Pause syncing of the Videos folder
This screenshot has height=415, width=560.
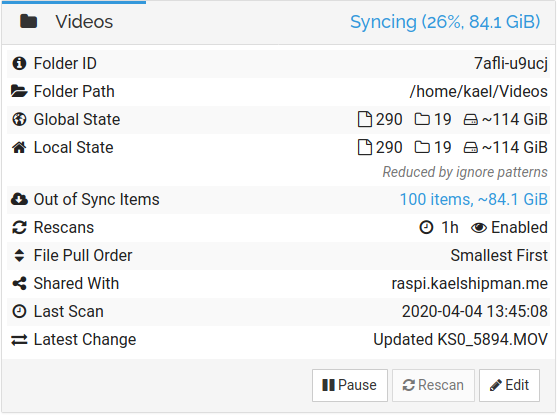click(350, 385)
